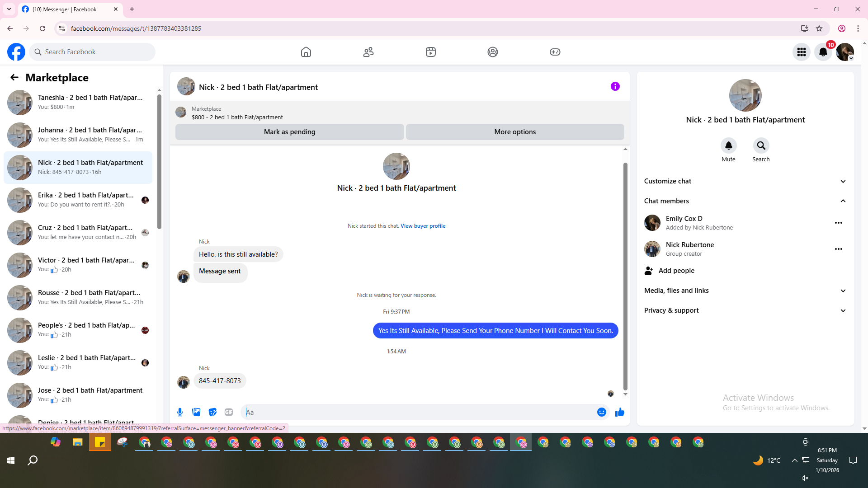868x488 pixels.
Task: Open conversation information icon in chat header
Action: pyautogui.click(x=615, y=86)
